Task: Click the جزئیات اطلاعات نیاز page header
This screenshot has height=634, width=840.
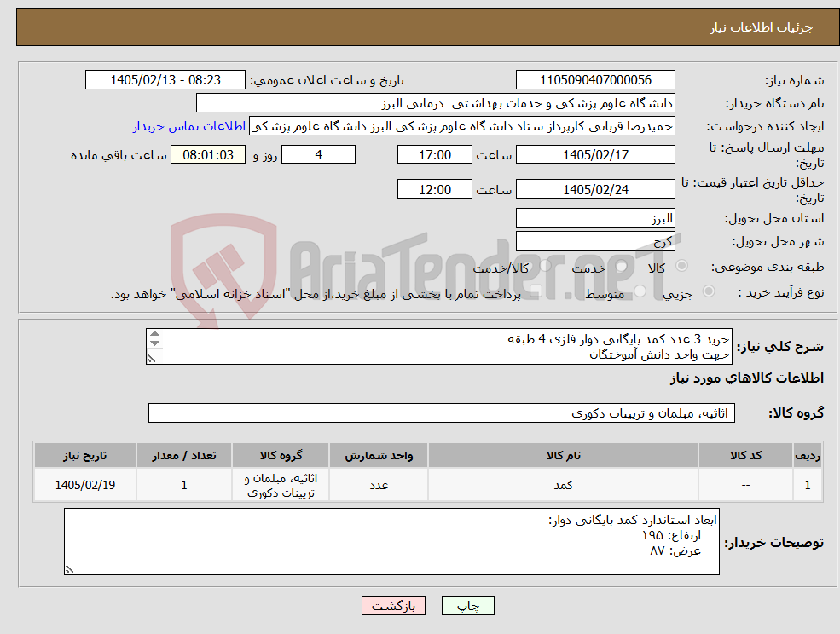Action: [762, 27]
